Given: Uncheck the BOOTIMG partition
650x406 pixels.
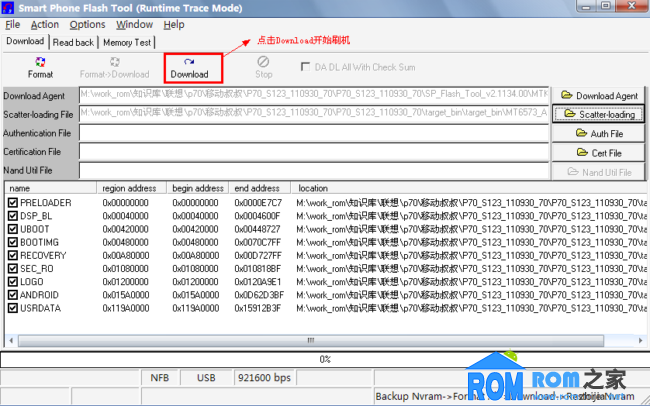Looking at the screenshot, I should point(13,242).
